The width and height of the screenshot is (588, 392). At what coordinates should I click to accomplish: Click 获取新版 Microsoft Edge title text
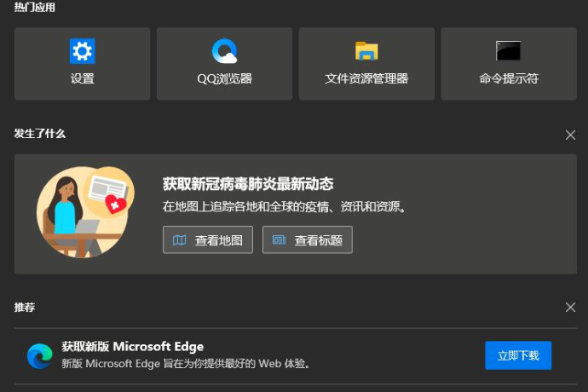tap(132, 347)
